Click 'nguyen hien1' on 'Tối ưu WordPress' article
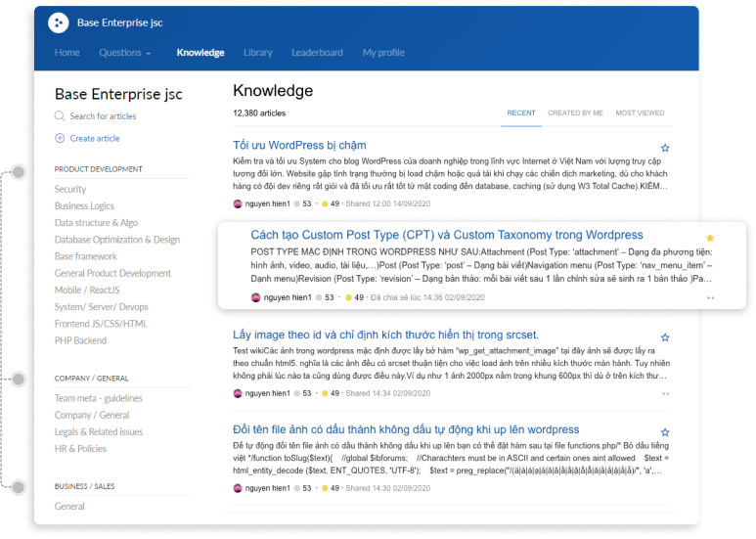The height and width of the screenshot is (539, 756). (268, 203)
